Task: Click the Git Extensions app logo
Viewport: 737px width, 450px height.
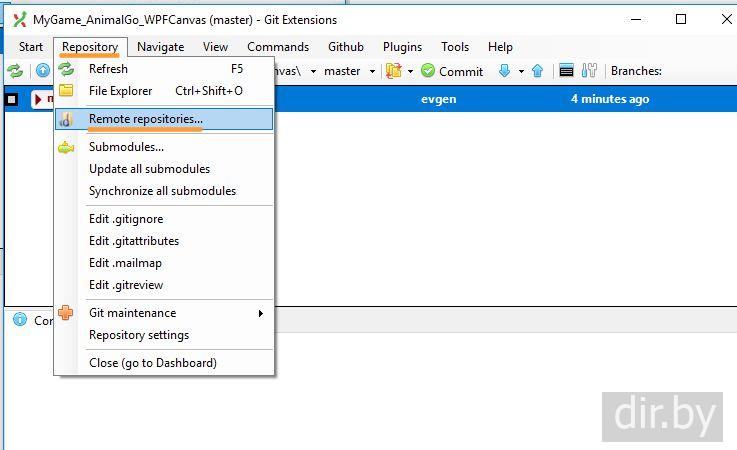Action: click(20, 20)
